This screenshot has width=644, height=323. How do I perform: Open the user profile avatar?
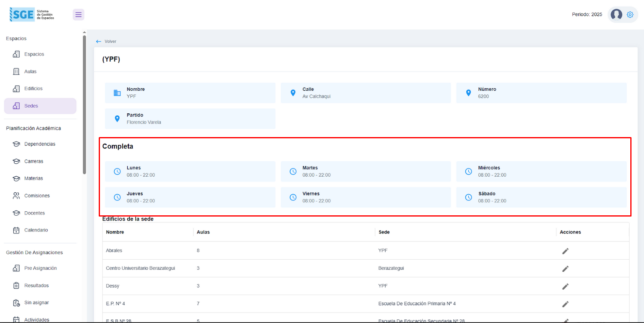[616, 15]
